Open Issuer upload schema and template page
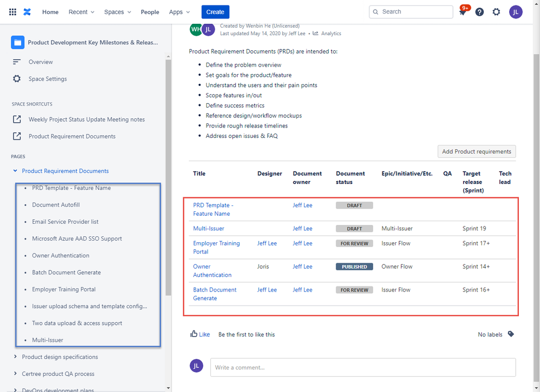This screenshot has width=540, height=392. point(90,306)
